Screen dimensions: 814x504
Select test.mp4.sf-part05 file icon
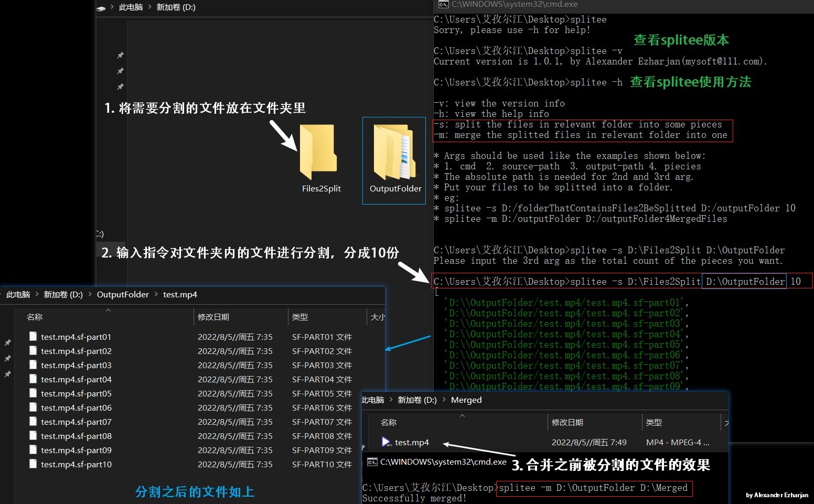click(x=33, y=393)
